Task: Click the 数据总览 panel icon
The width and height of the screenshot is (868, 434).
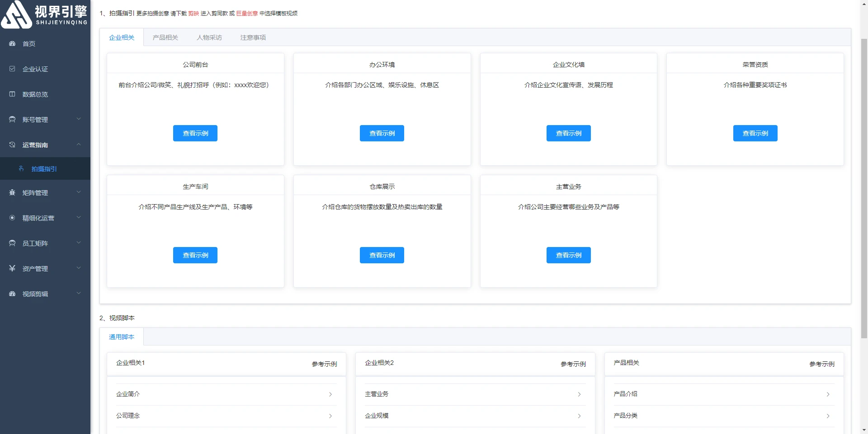Action: tap(12, 94)
